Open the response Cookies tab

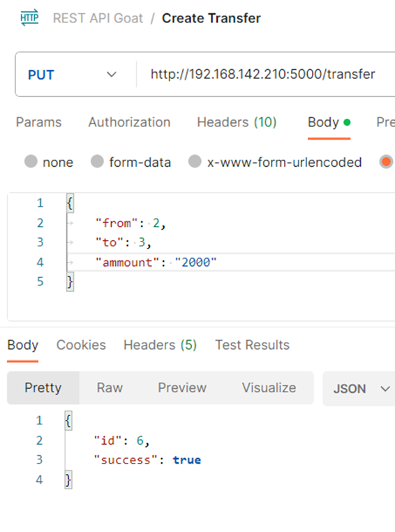(81, 345)
